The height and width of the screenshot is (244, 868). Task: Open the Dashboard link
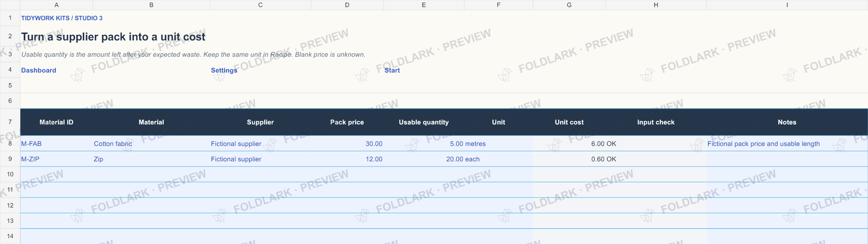click(39, 70)
